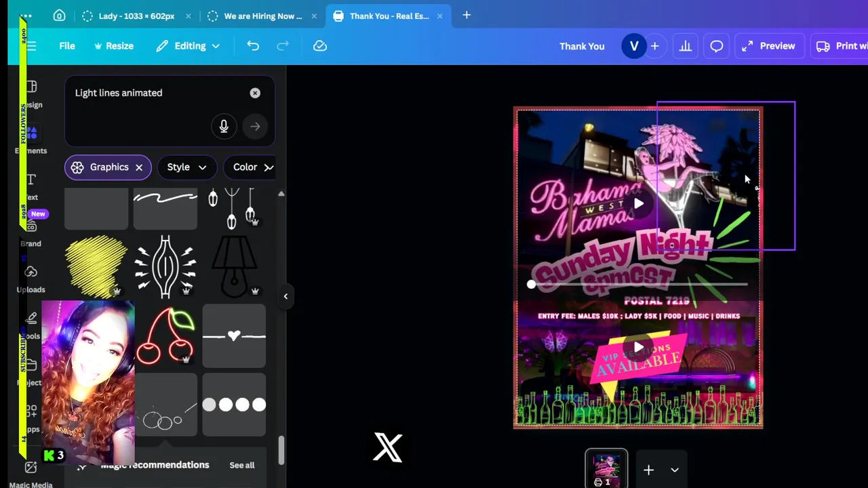
Task: Click the cloud save status icon
Action: pyautogui.click(x=320, y=46)
